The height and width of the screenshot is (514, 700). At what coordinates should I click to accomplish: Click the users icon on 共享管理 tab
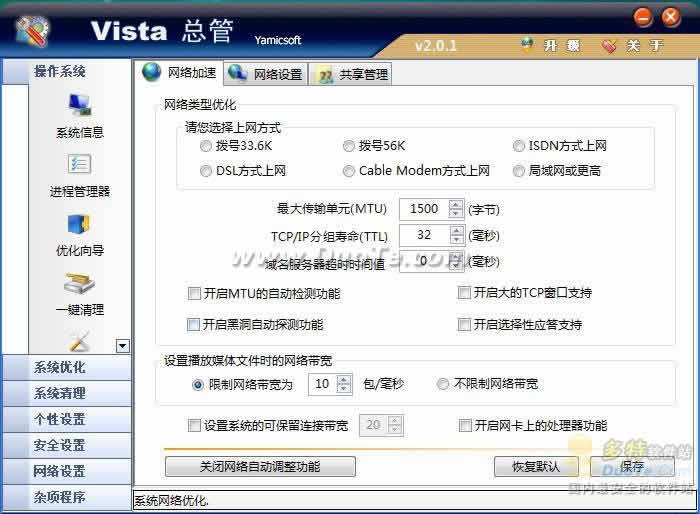point(325,76)
